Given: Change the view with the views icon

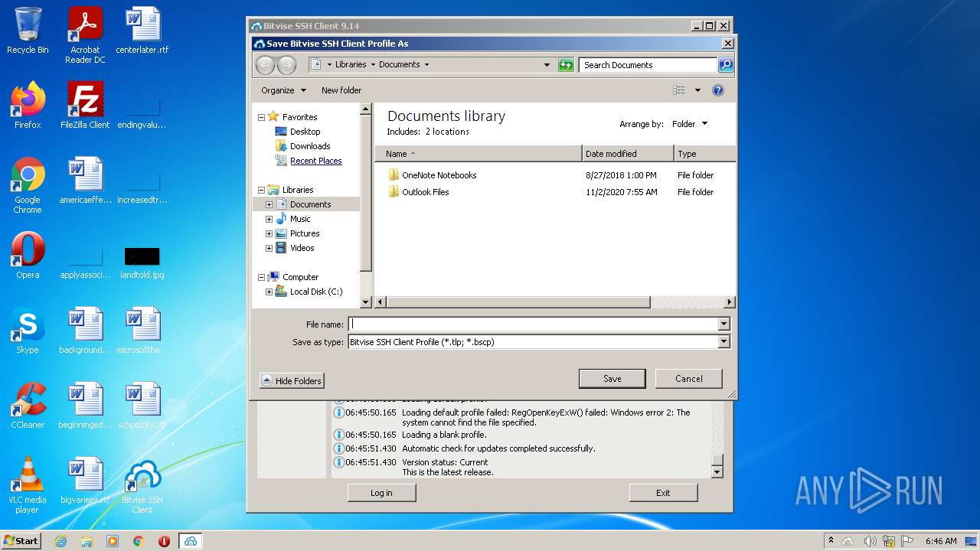Looking at the screenshot, I should point(679,90).
